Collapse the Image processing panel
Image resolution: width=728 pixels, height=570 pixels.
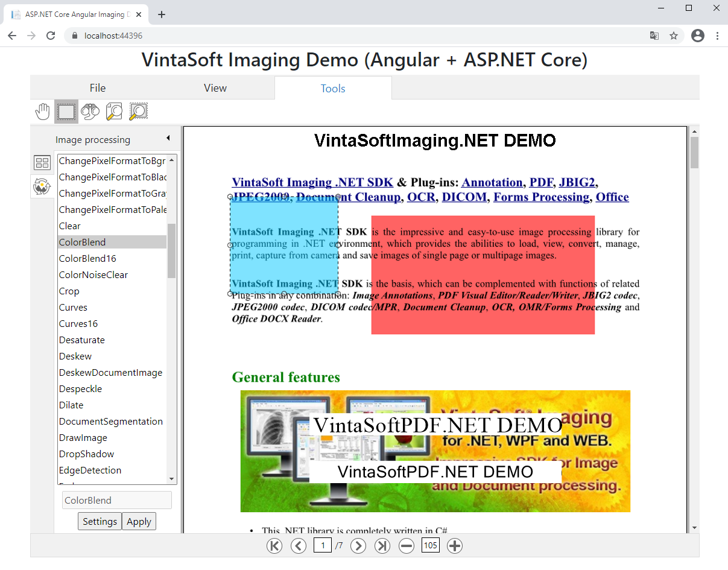point(168,139)
